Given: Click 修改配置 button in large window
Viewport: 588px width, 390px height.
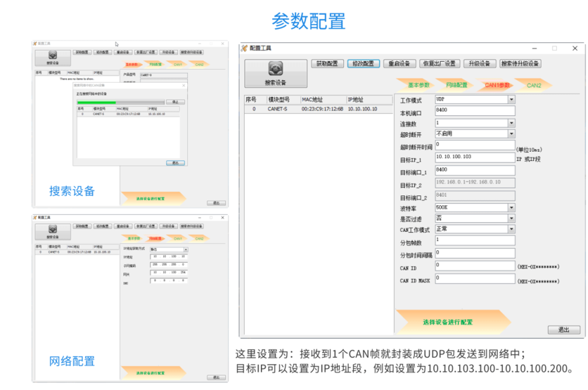Looking at the screenshot, I should click(364, 64).
